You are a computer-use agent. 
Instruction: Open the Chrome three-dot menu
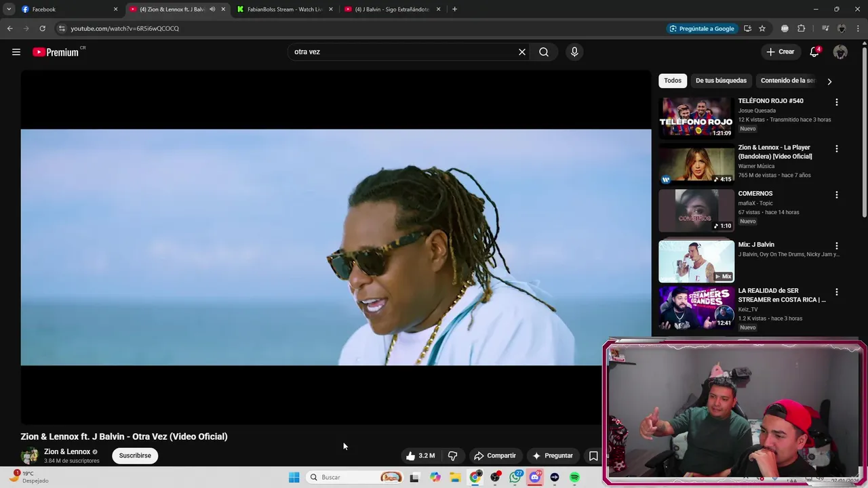tap(858, 28)
